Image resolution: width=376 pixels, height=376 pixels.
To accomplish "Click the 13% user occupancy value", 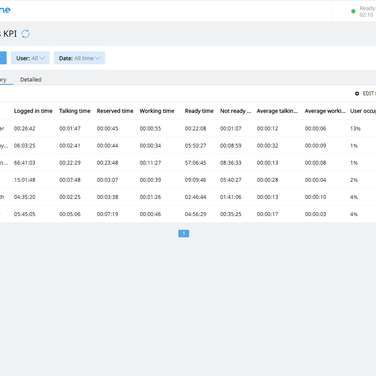I will point(355,128).
